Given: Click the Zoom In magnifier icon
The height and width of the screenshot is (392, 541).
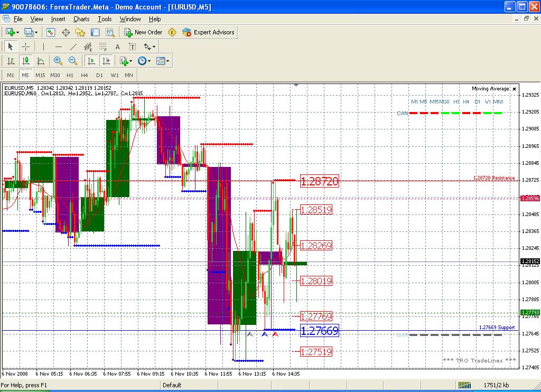Looking at the screenshot, I should click(x=58, y=61).
